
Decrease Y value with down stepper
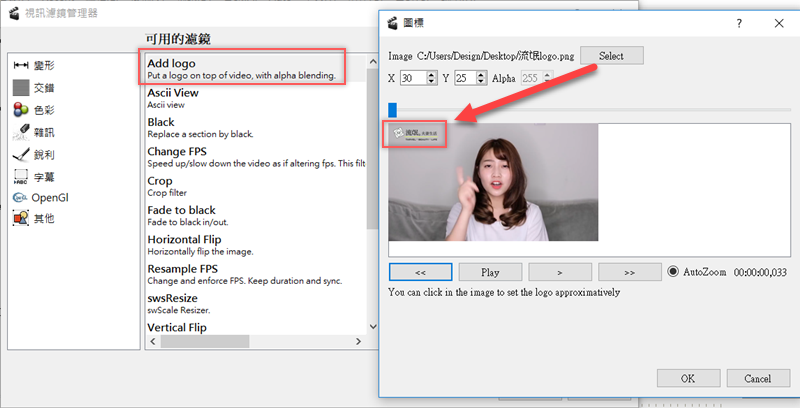tap(482, 82)
